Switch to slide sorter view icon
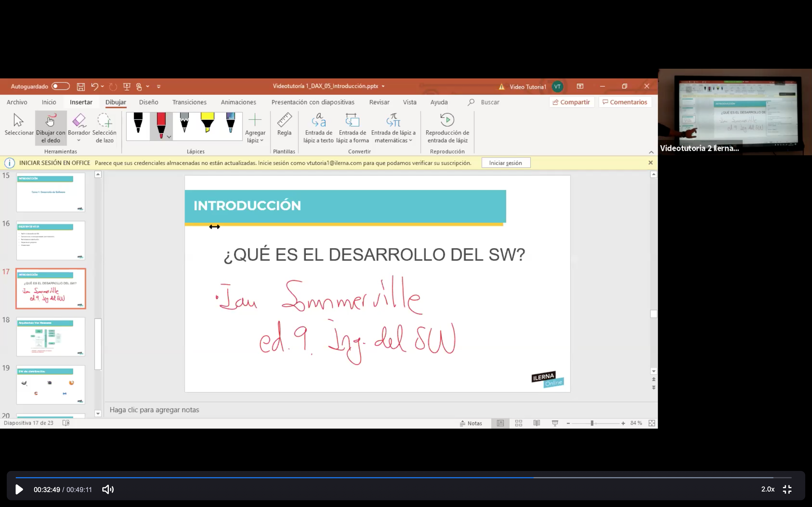Screen dimensions: 812x507 518,423
